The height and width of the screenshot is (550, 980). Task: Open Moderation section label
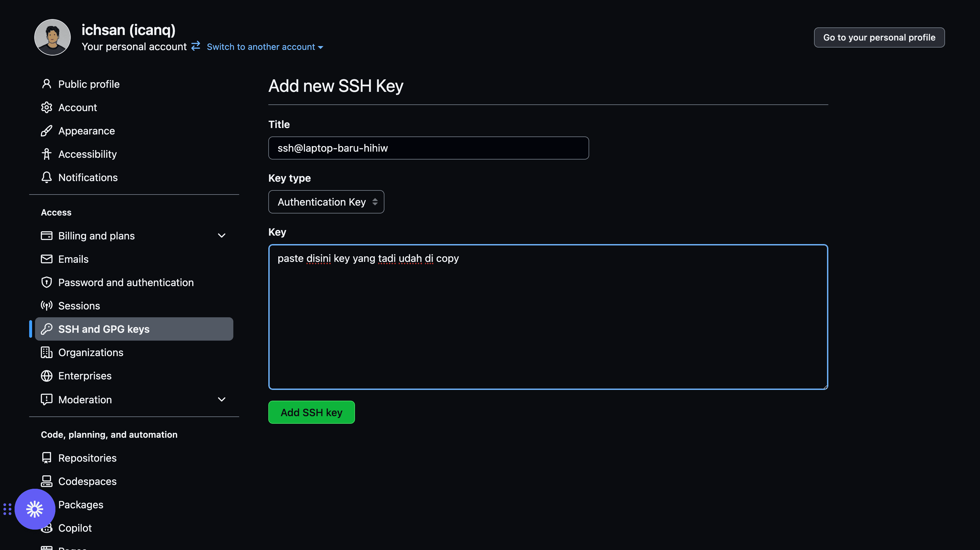85,400
